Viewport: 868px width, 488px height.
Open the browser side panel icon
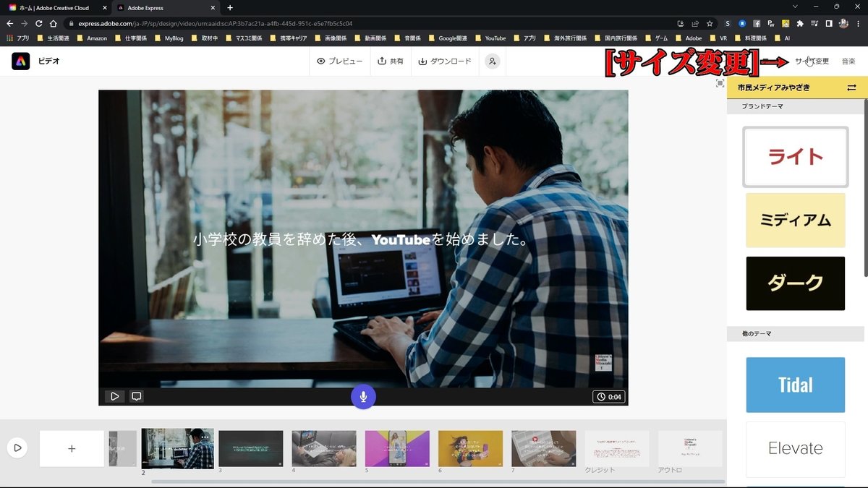(829, 23)
